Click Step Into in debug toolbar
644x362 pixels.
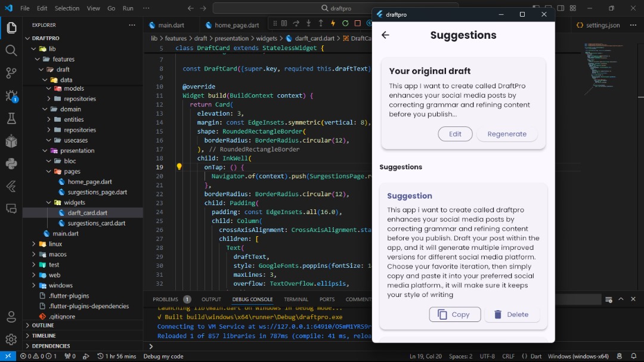[308, 23]
